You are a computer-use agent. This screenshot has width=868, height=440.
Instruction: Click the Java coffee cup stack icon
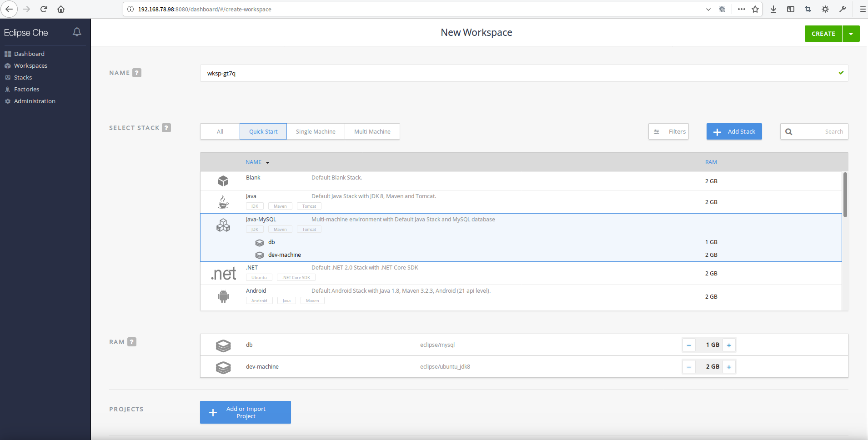[223, 202]
